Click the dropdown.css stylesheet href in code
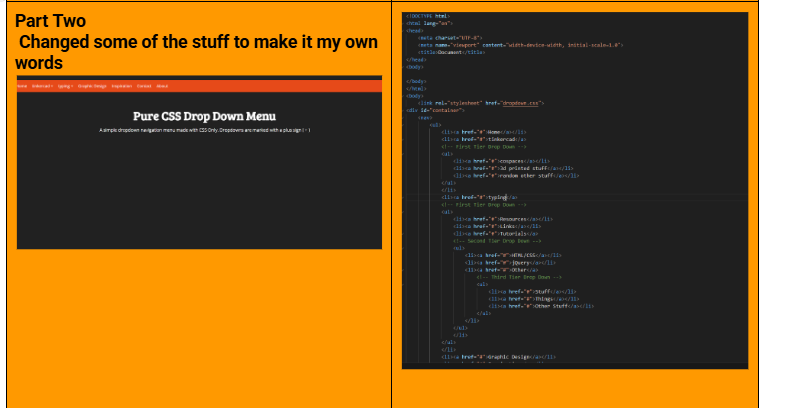 (519, 103)
